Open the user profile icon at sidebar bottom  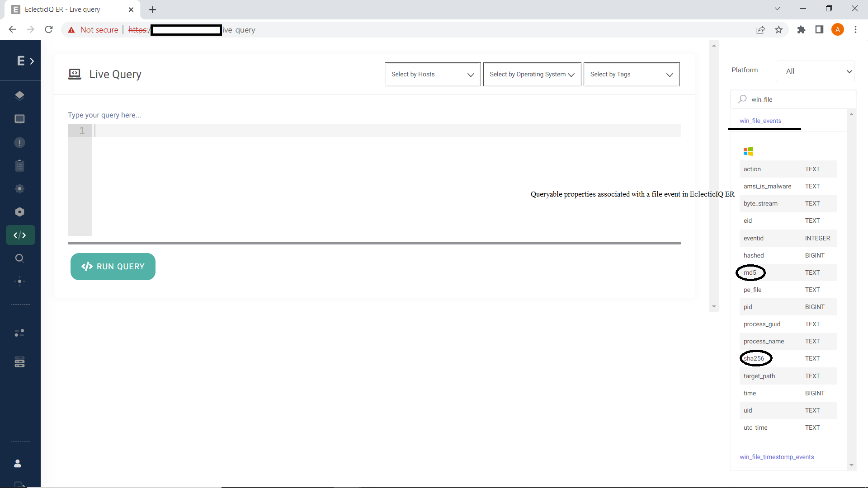click(x=17, y=463)
